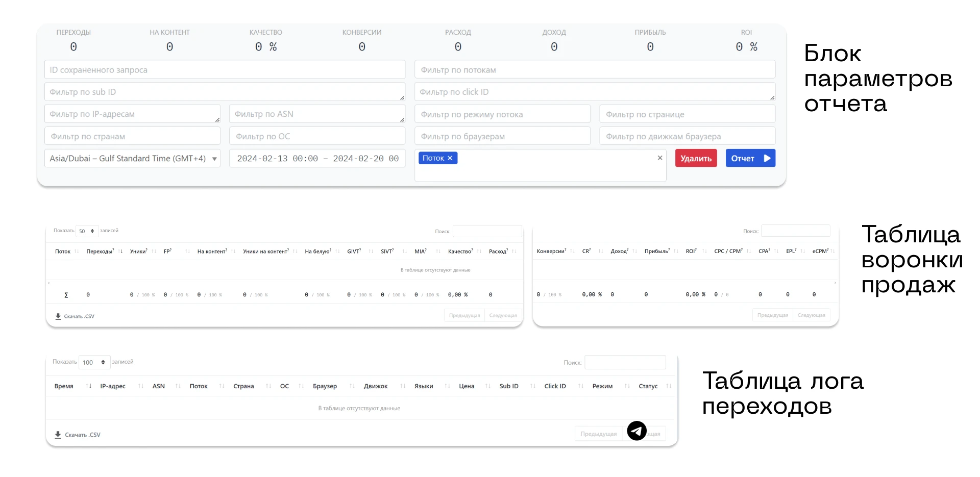Clear all groupings with the gray x
980x477 pixels.
tap(660, 158)
